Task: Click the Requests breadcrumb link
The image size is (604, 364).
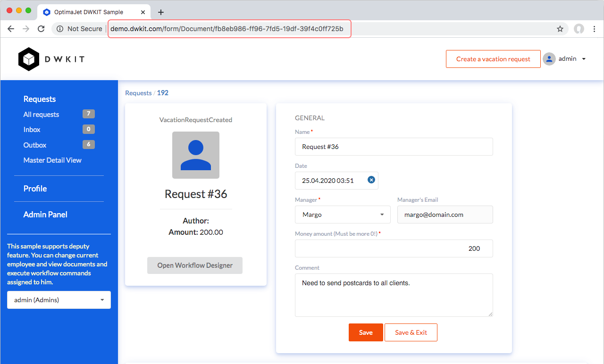Action: [x=138, y=93]
